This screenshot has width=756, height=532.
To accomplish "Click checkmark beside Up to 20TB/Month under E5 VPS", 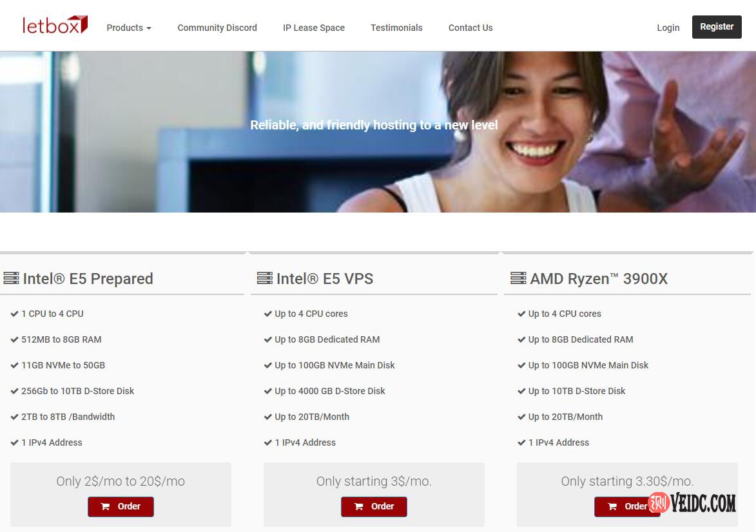I will 268,417.
